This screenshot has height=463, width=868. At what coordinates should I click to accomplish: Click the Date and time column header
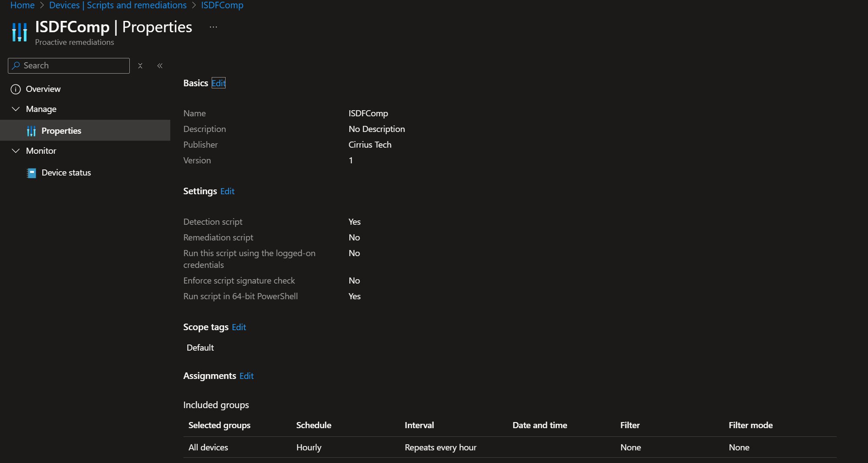540,425
